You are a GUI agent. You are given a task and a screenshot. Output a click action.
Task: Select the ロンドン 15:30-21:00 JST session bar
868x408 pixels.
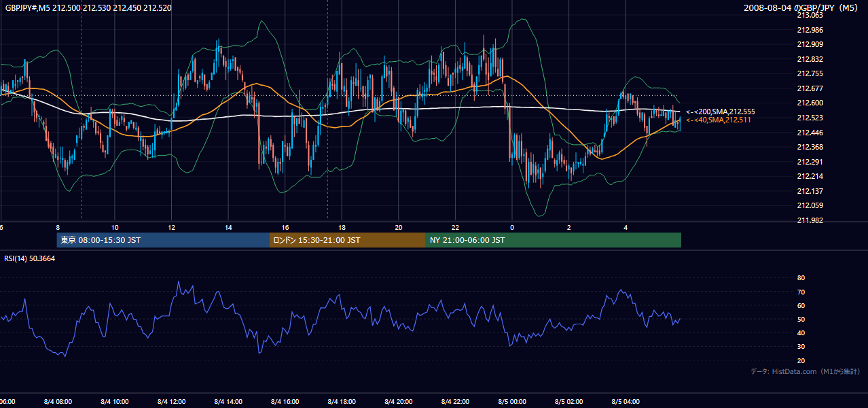pyautogui.click(x=348, y=240)
